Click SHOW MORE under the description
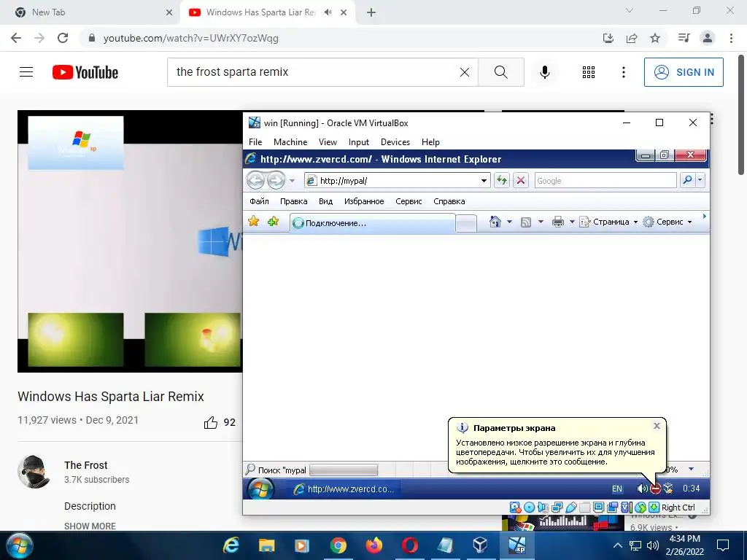The height and width of the screenshot is (560, 747). [x=90, y=526]
